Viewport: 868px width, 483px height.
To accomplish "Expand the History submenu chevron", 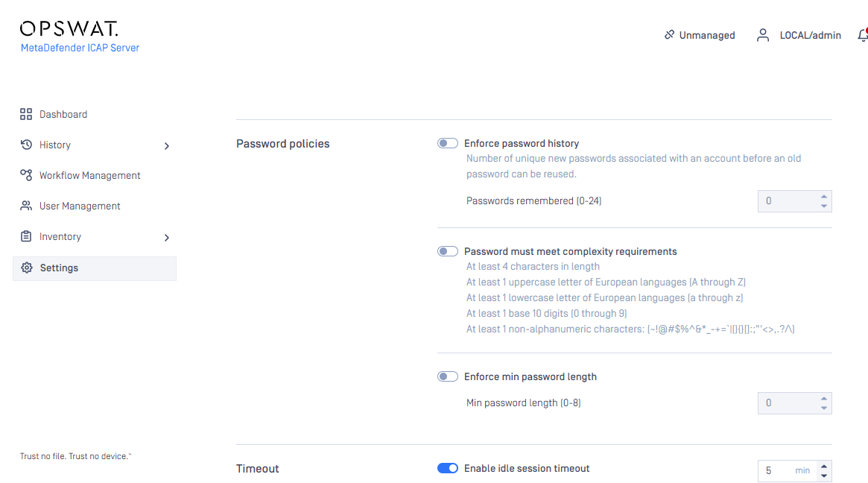I will (x=167, y=146).
